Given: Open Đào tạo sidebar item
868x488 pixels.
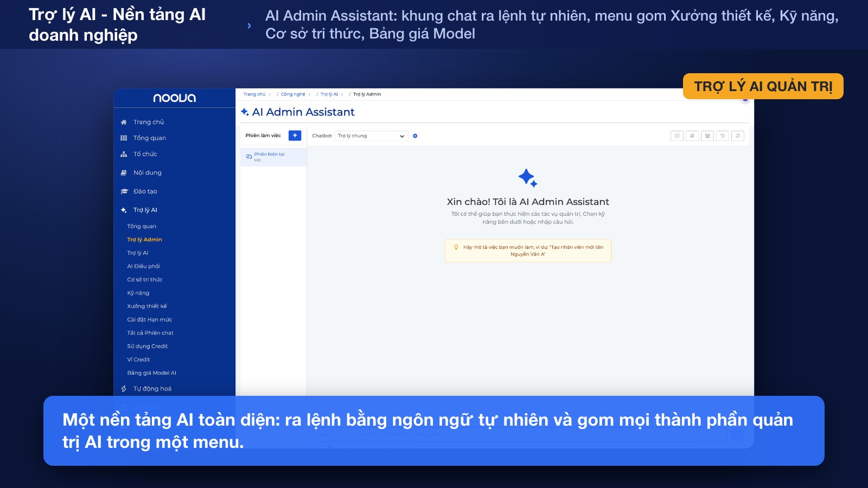Looking at the screenshot, I should click(x=145, y=191).
